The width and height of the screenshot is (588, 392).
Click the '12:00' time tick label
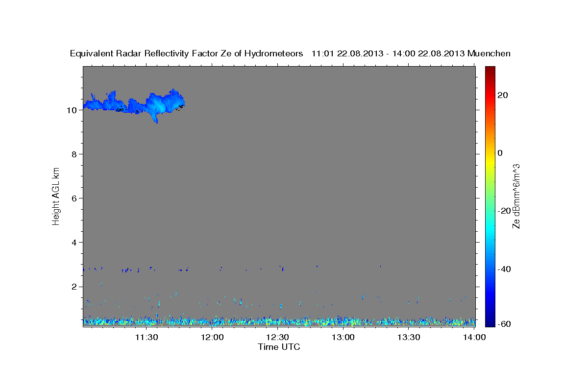pyautogui.click(x=212, y=337)
